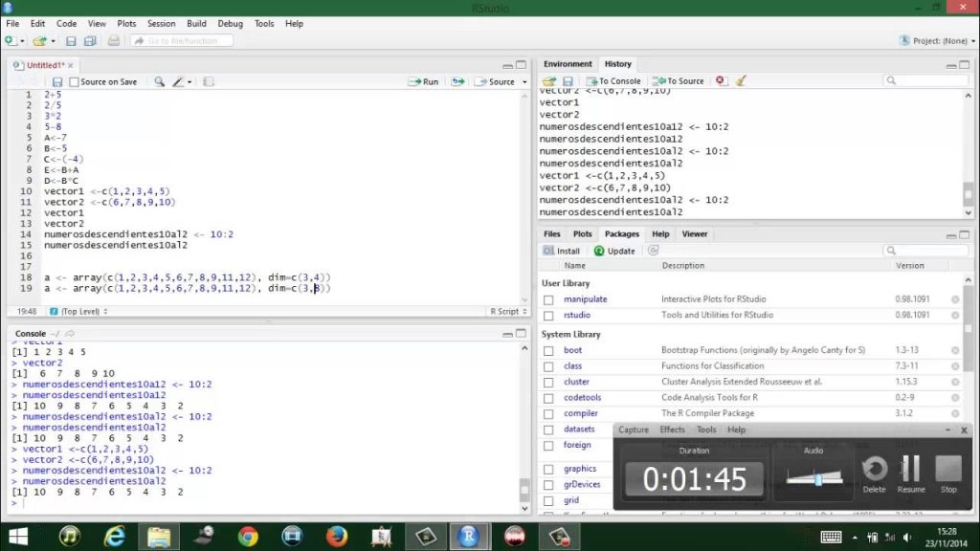
Task: Open the Plots tab
Action: pyautogui.click(x=582, y=232)
